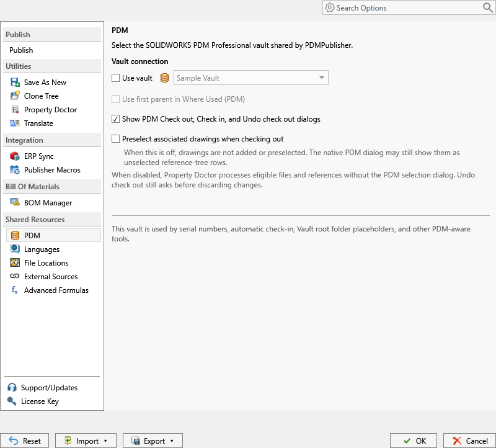This screenshot has width=496, height=448.
Task: Click the File Locations icon
Action: (15, 262)
